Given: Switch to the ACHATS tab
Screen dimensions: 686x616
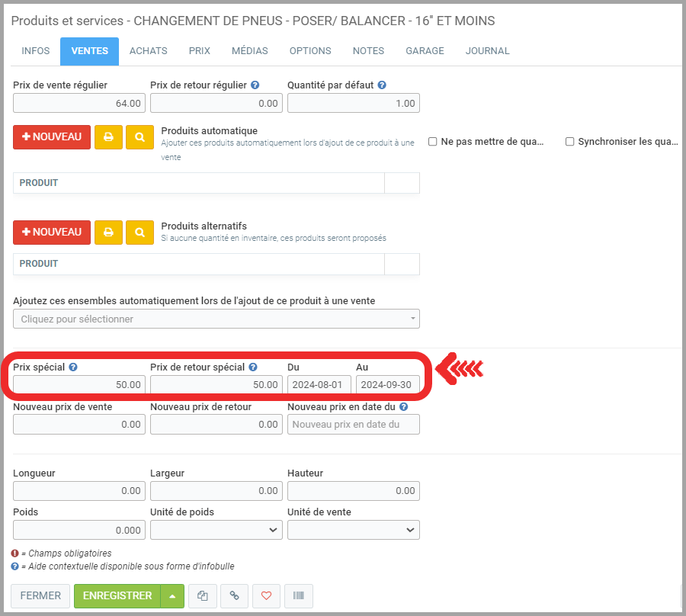Looking at the screenshot, I should point(148,51).
